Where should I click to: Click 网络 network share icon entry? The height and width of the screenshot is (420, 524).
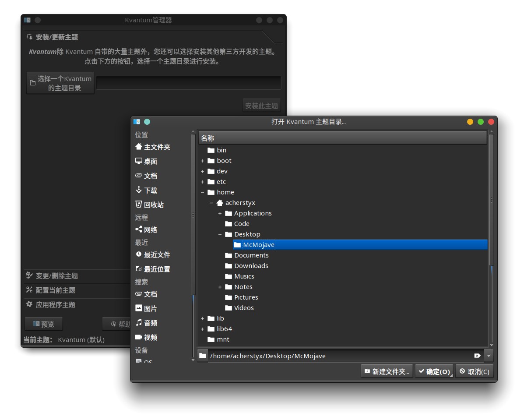coord(146,230)
